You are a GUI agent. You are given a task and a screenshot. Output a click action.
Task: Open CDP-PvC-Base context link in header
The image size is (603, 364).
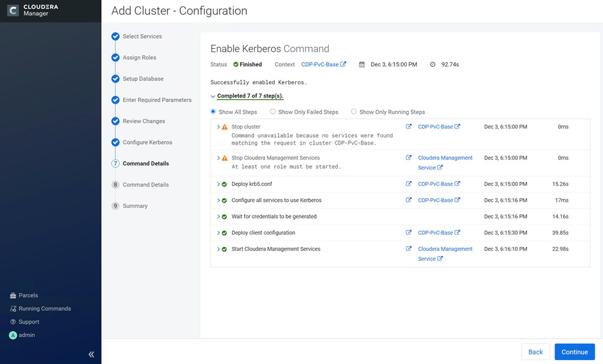tap(324, 64)
